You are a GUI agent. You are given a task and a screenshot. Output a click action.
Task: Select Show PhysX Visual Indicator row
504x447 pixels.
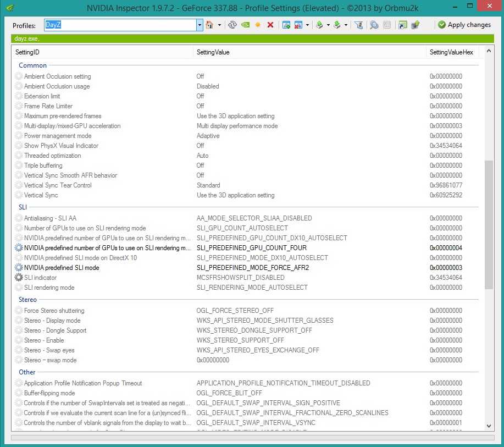247,146
